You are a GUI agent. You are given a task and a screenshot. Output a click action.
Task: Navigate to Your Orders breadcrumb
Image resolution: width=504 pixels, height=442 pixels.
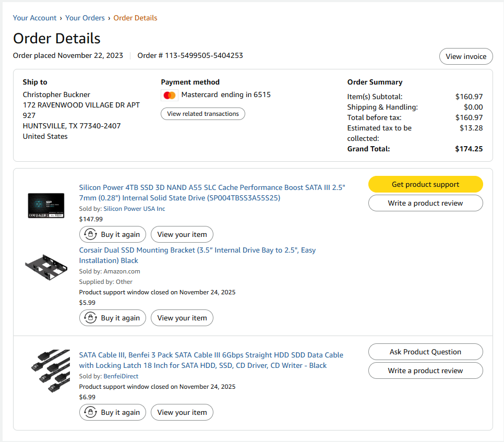[x=85, y=18]
